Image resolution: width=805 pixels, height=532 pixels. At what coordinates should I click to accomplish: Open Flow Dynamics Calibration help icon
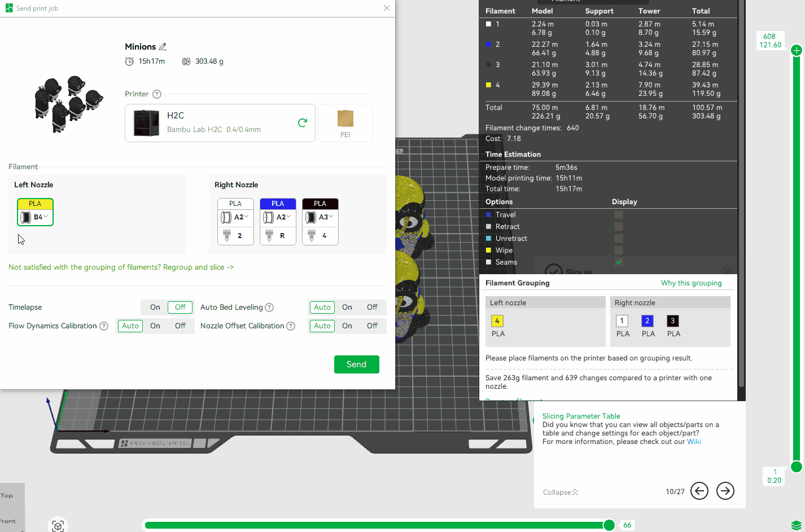coord(104,326)
